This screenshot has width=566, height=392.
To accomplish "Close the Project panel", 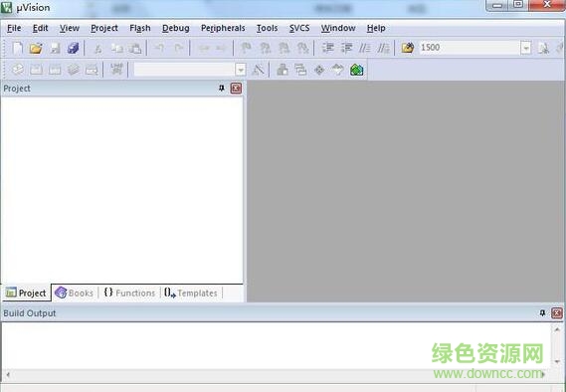I will (x=236, y=89).
